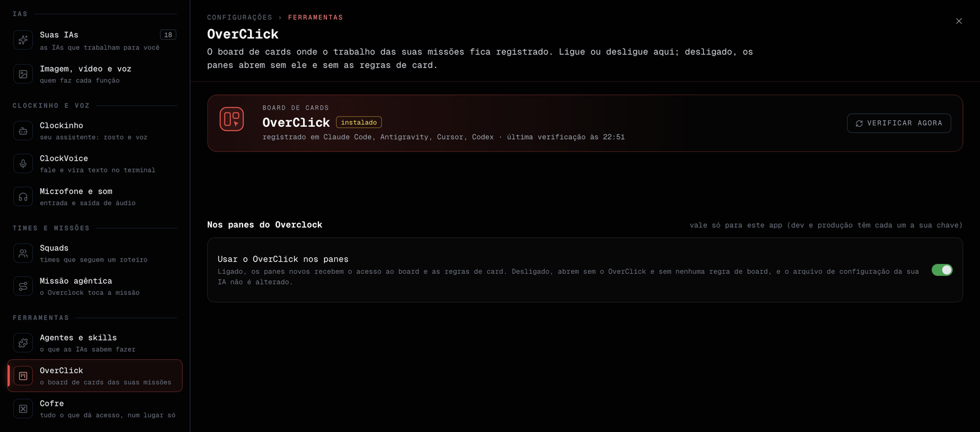Click the OverClick board icon in sidebar

click(23, 376)
